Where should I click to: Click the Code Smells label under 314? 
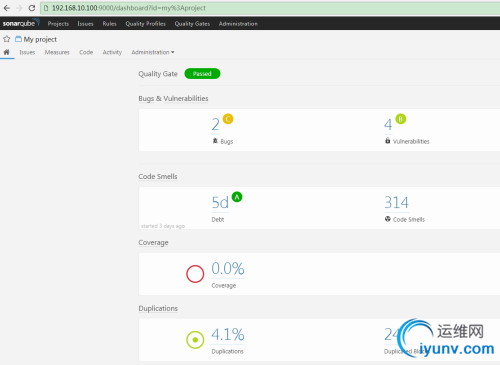pos(409,219)
